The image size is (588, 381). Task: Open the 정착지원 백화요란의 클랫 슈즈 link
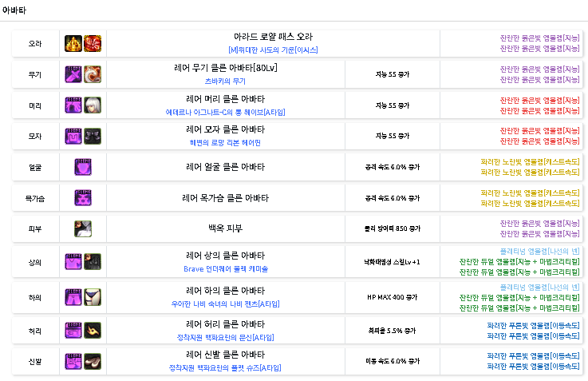225,367
